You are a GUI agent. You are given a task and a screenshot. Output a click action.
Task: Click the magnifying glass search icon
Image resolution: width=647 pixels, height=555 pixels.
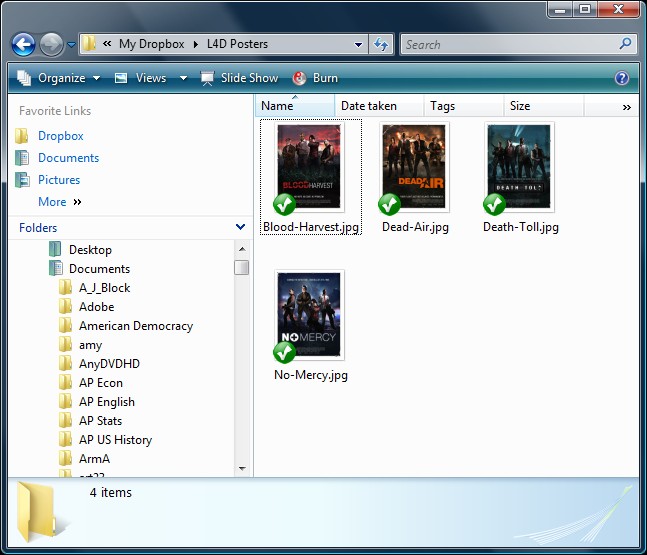626,43
